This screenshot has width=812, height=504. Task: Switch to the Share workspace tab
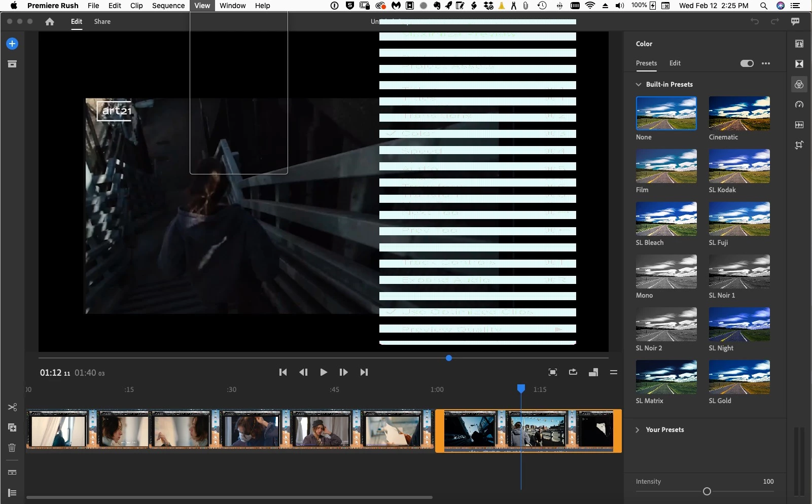(x=102, y=21)
